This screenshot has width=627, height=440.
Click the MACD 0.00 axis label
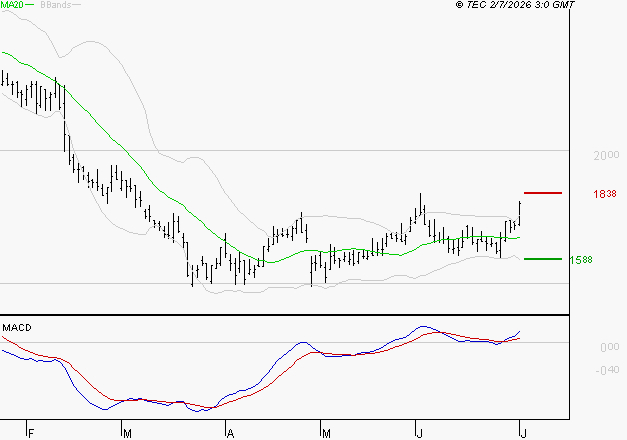[610, 347]
